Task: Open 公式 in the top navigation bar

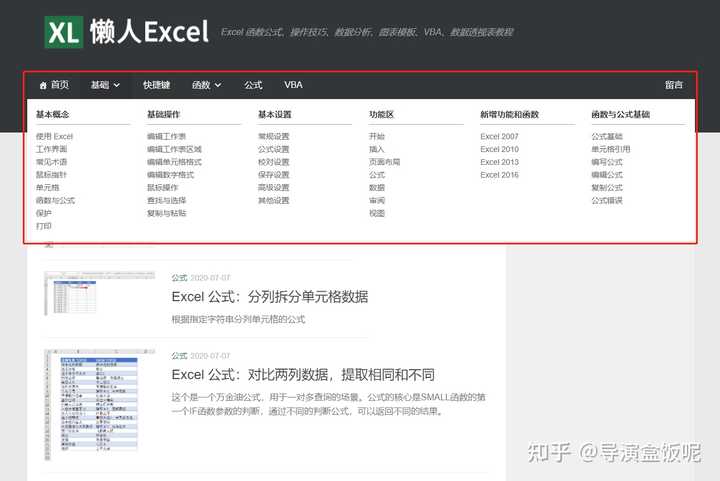Action: click(x=253, y=85)
